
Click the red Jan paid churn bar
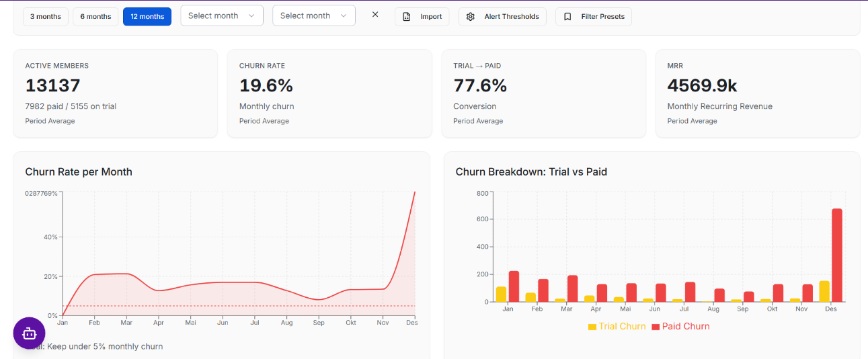pyautogui.click(x=514, y=286)
